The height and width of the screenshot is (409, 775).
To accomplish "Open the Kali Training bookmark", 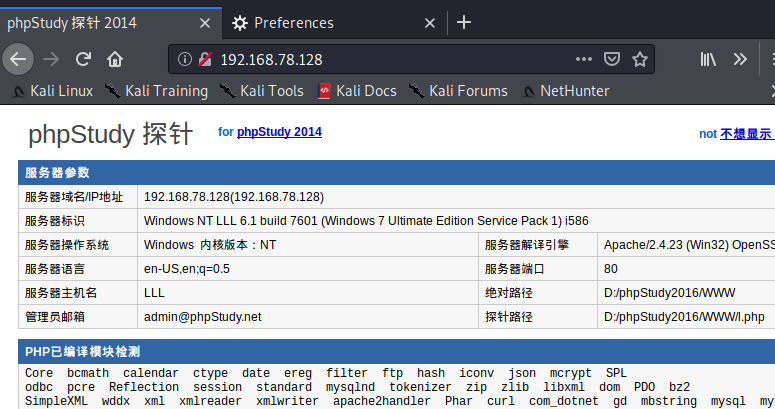I will [x=157, y=91].
